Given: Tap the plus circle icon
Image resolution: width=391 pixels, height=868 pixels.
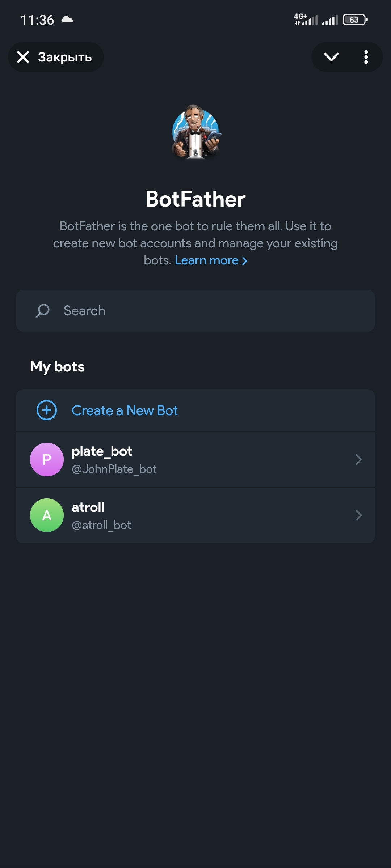Looking at the screenshot, I should coord(47,410).
